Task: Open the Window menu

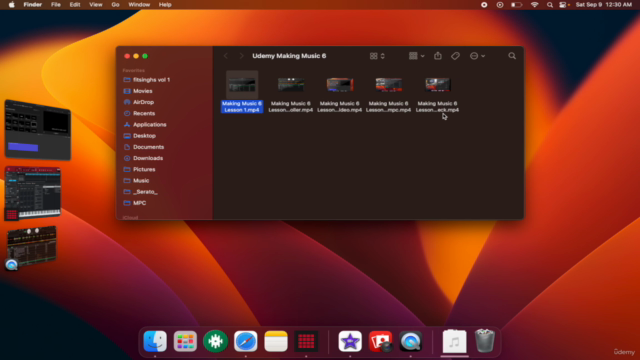Action: click(139, 5)
